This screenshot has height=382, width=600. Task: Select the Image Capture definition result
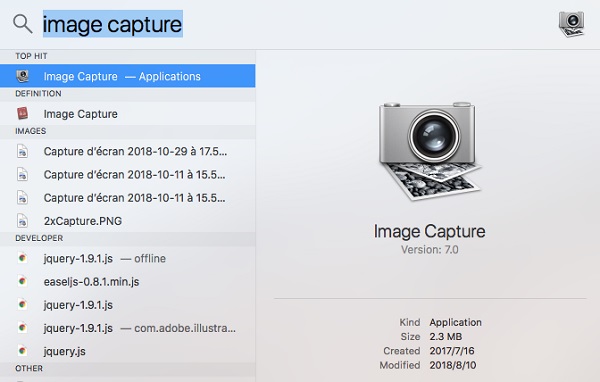[x=127, y=114]
